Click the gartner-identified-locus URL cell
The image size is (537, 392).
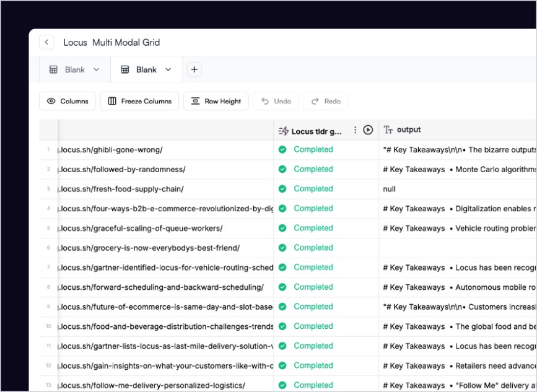coord(166,268)
